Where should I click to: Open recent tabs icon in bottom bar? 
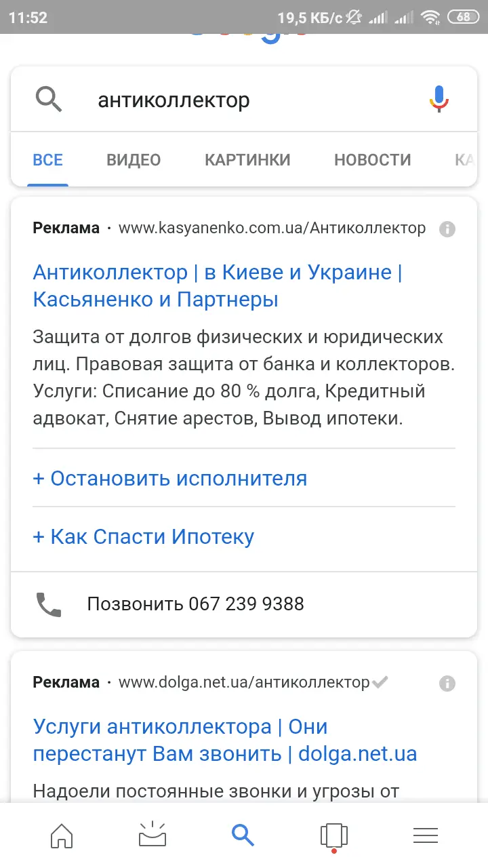click(333, 835)
